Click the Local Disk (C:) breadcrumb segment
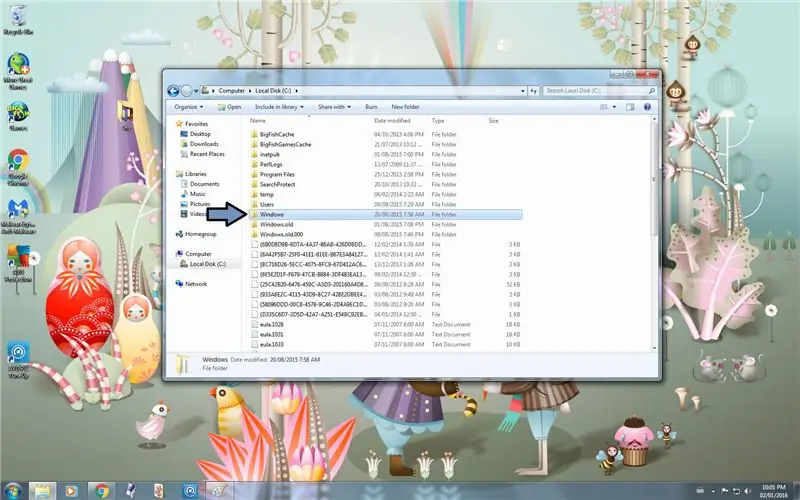 point(273,91)
